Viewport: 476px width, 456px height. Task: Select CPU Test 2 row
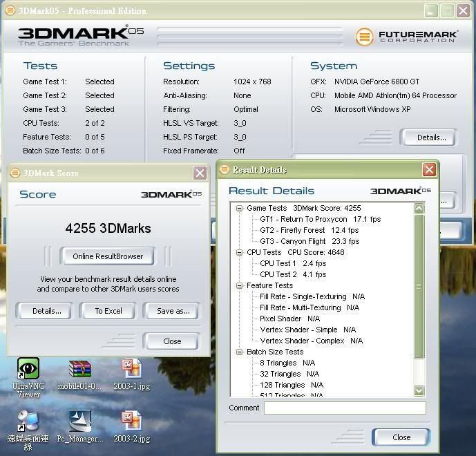[293, 274]
